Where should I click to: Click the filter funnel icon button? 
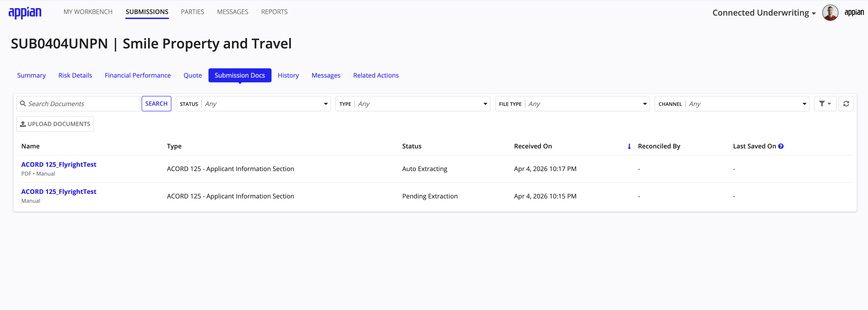825,104
